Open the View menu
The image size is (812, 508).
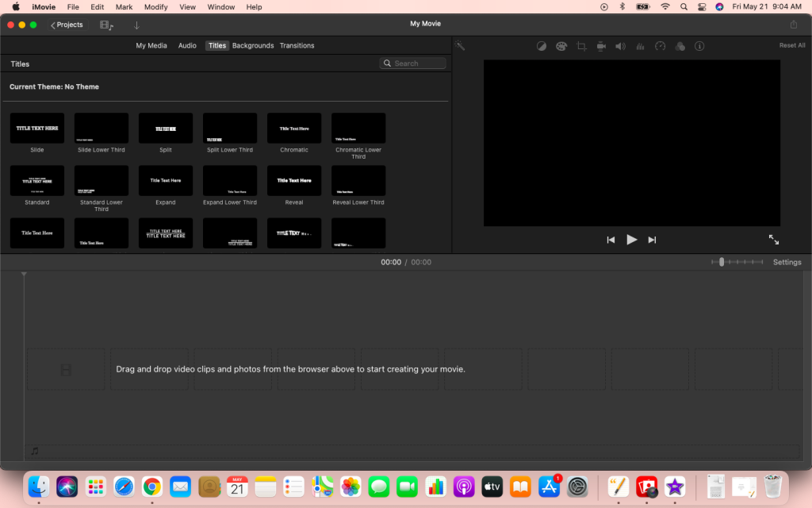pyautogui.click(x=187, y=6)
